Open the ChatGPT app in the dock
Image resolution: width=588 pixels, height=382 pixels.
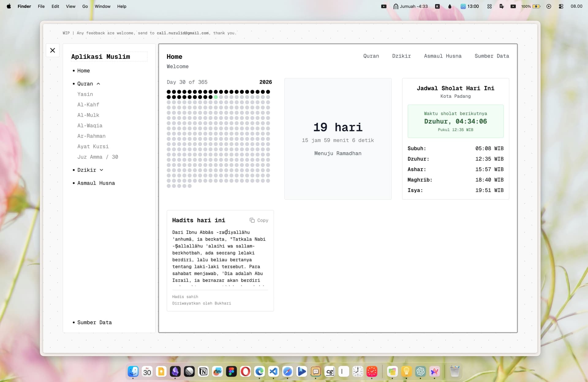420,372
